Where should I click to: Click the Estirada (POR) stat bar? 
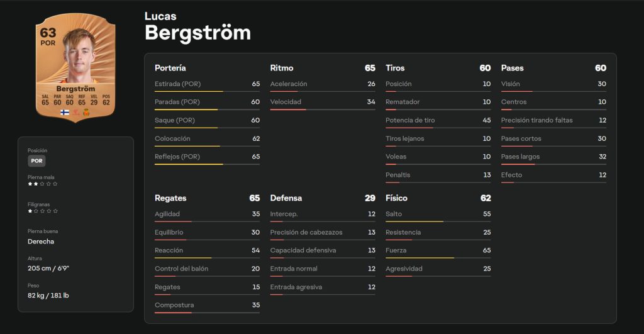click(x=207, y=92)
